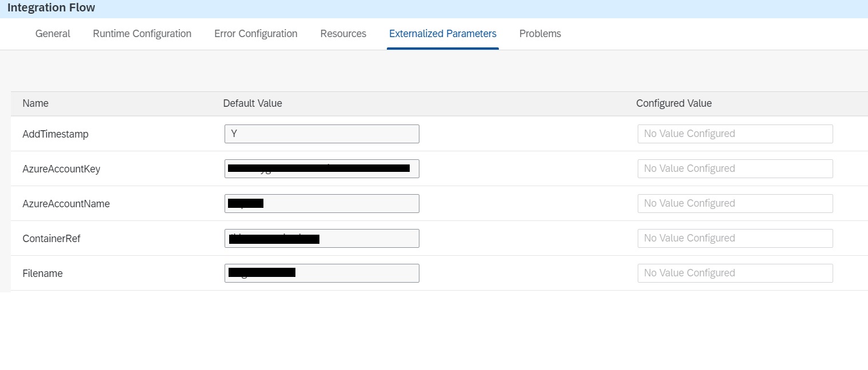Select the Resources tab
Image resolution: width=868 pixels, height=370 pixels.
coord(343,34)
